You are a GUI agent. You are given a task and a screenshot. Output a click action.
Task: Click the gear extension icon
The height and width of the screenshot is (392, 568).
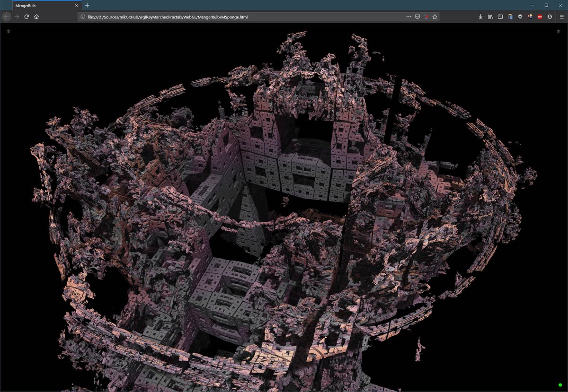520,17
